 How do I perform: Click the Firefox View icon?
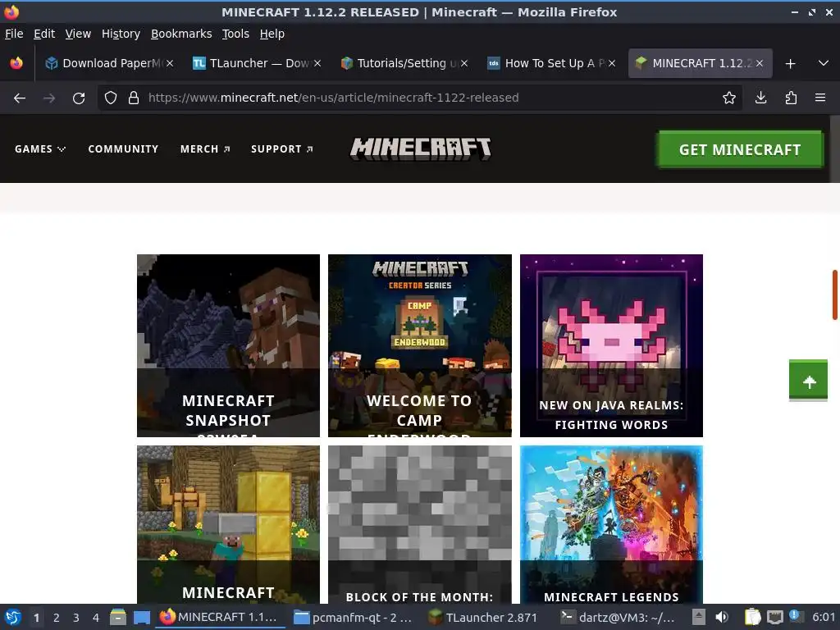[x=16, y=63]
